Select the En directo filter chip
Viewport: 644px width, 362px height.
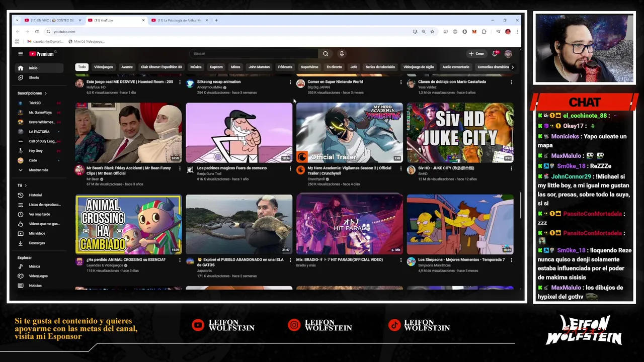(x=334, y=67)
